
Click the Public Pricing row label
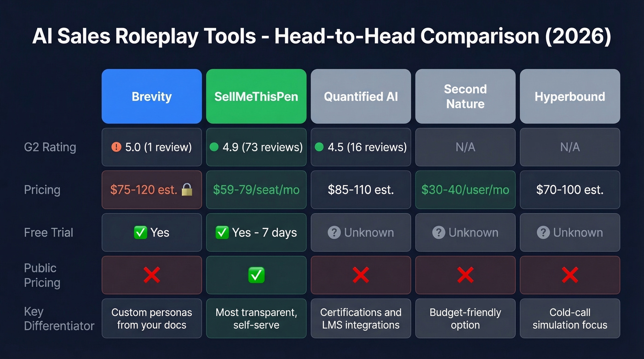point(42,275)
